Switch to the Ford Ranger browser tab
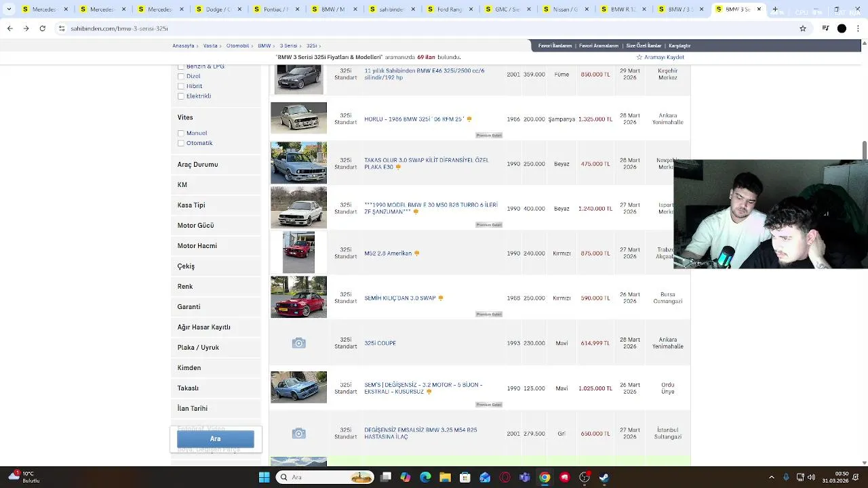The height and width of the screenshot is (488, 868). pyautogui.click(x=449, y=9)
